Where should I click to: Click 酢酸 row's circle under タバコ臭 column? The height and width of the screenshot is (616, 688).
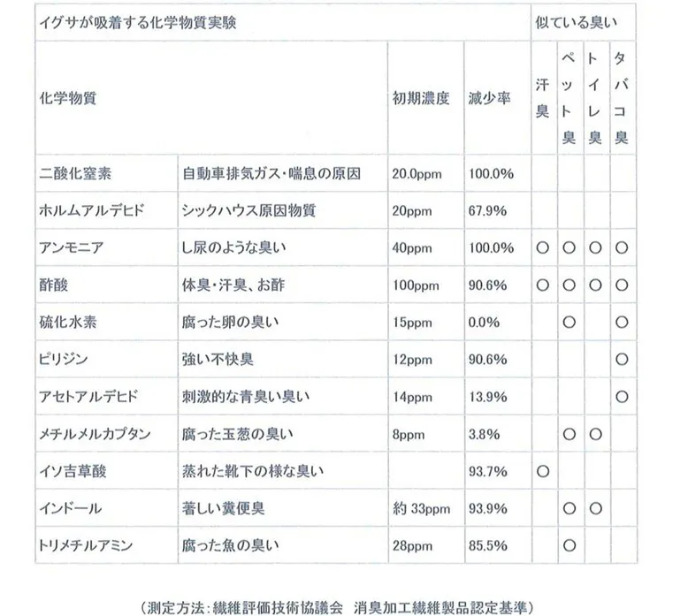pyautogui.click(x=622, y=285)
